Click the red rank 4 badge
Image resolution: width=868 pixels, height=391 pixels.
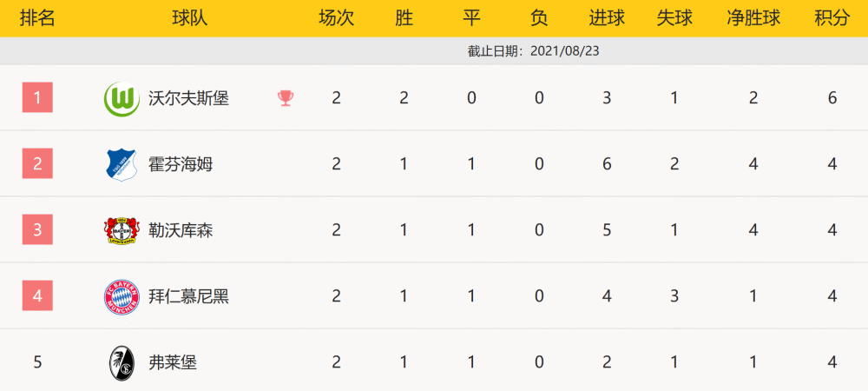click(37, 295)
